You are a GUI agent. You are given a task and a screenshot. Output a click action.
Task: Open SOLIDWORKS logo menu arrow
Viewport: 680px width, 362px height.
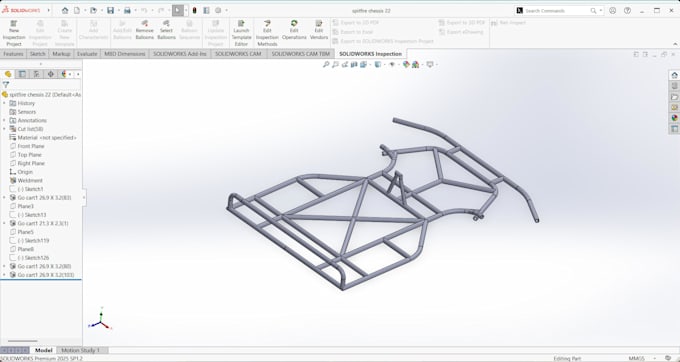tap(48, 10)
